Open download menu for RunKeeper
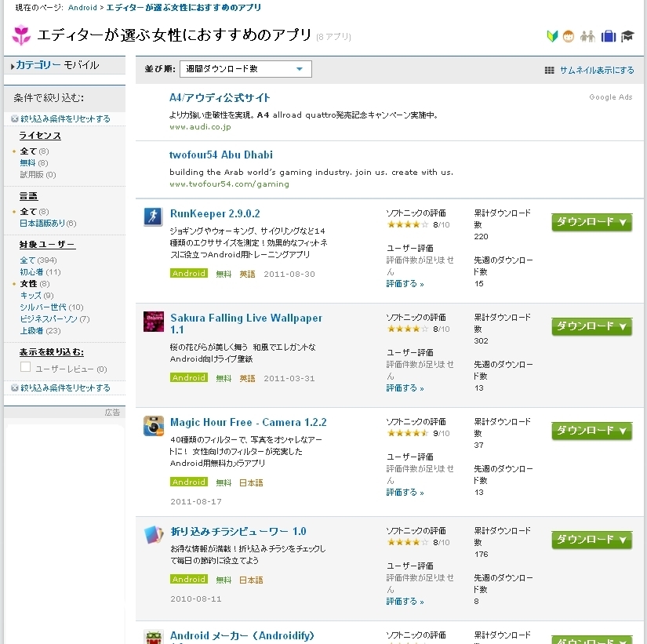The height and width of the screenshot is (644, 647). 591,222
